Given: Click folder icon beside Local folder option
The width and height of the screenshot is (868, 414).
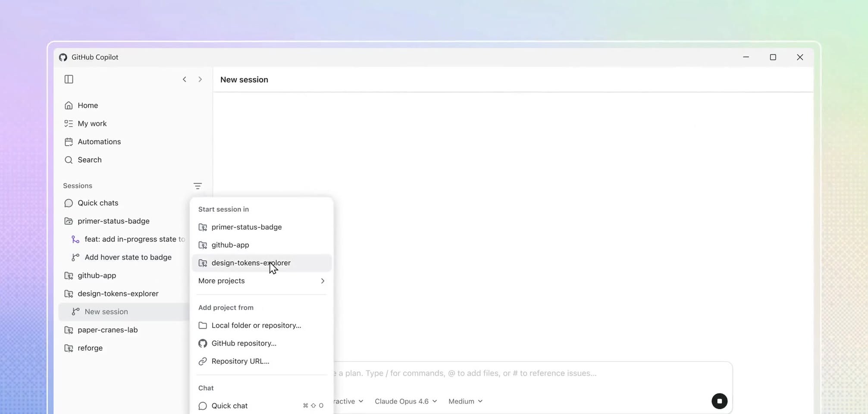Looking at the screenshot, I should (x=203, y=326).
